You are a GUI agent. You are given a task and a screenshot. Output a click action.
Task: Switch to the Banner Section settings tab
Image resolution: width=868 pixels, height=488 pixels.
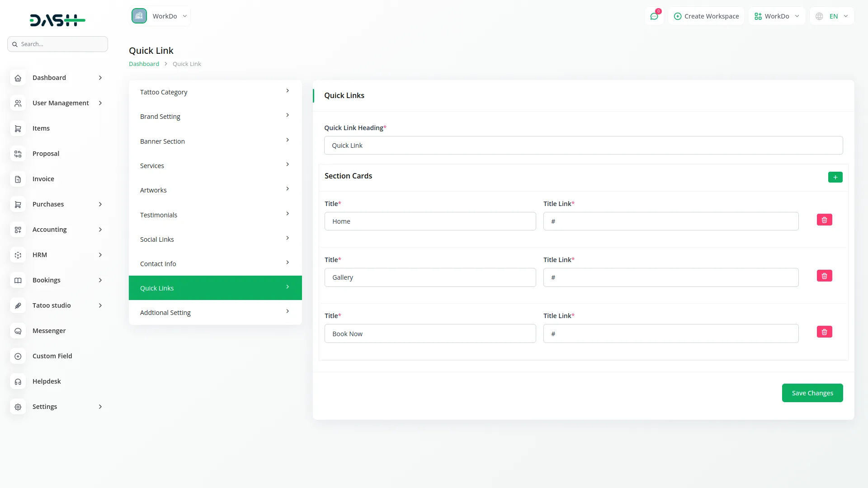(215, 141)
